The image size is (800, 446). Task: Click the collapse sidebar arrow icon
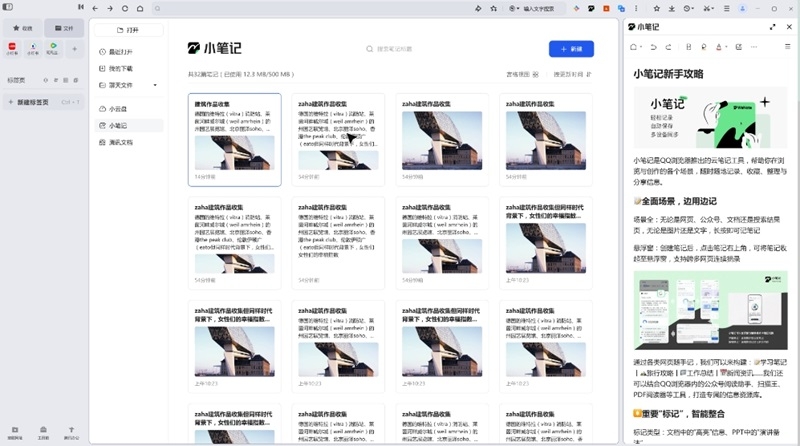81,7
